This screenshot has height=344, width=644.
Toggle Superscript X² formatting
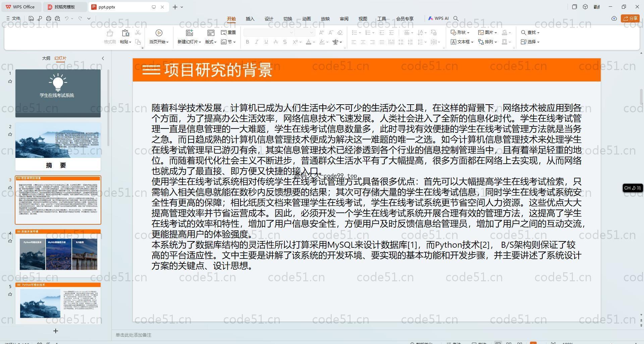(x=295, y=42)
